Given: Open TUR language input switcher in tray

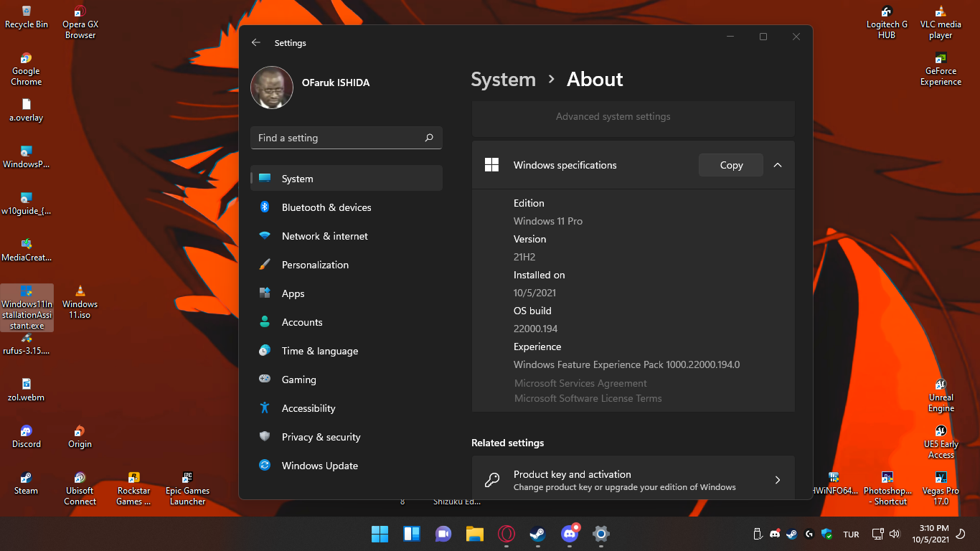Looking at the screenshot, I should 851,534.
